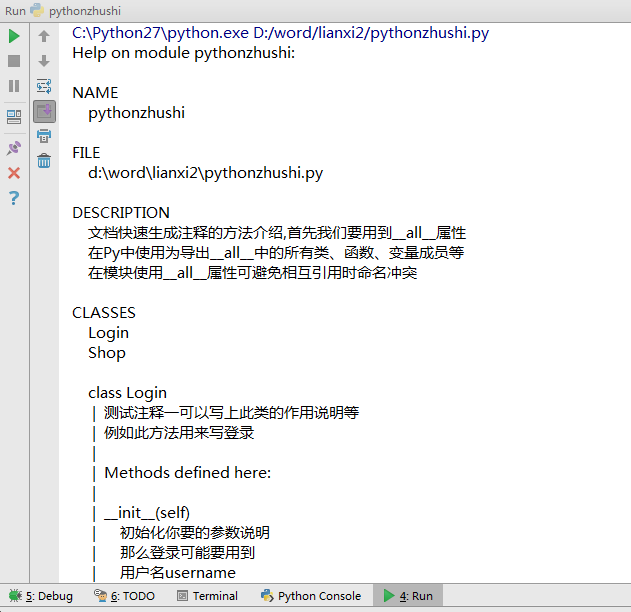This screenshot has height=612, width=631.
Task: Click the line 初始化你要的参数说明
Action: (x=195, y=533)
